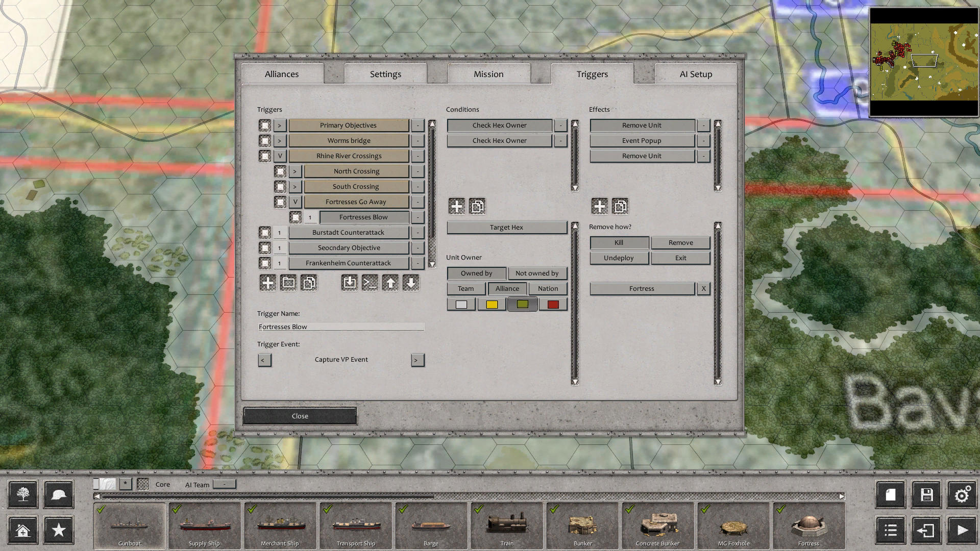
Task: Toggle the checkbox beside Burstadt Counterattack
Action: pos(264,232)
